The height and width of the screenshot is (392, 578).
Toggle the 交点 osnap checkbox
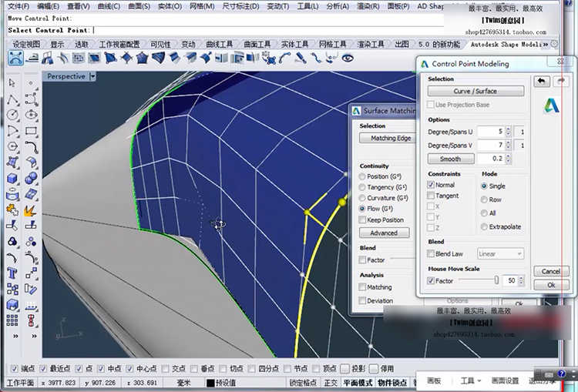pos(166,369)
